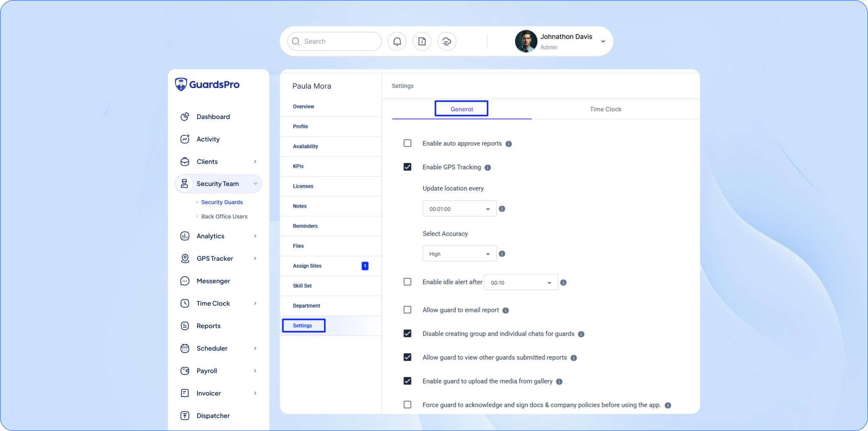
Task: Click the Payroll wallet icon
Action: (185, 371)
